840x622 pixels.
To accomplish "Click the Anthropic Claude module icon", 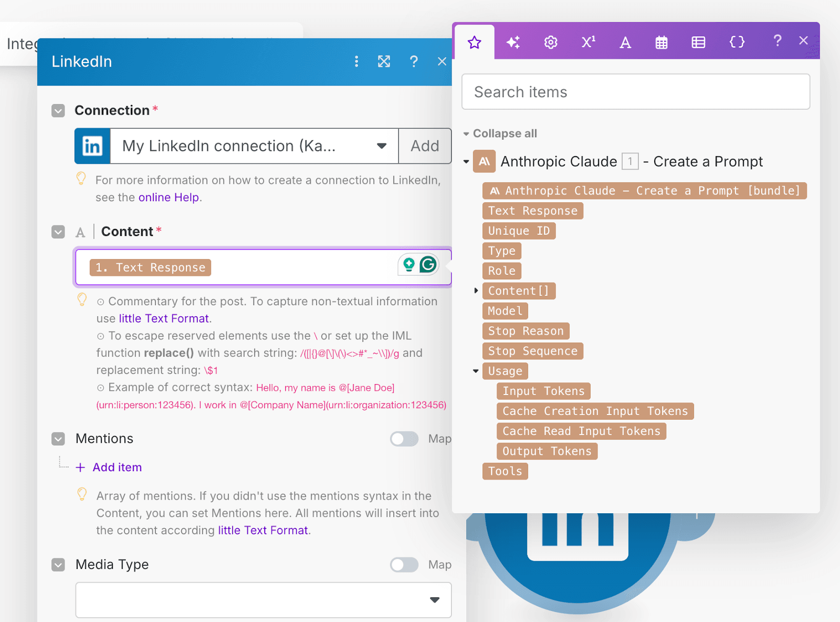I will (x=484, y=161).
